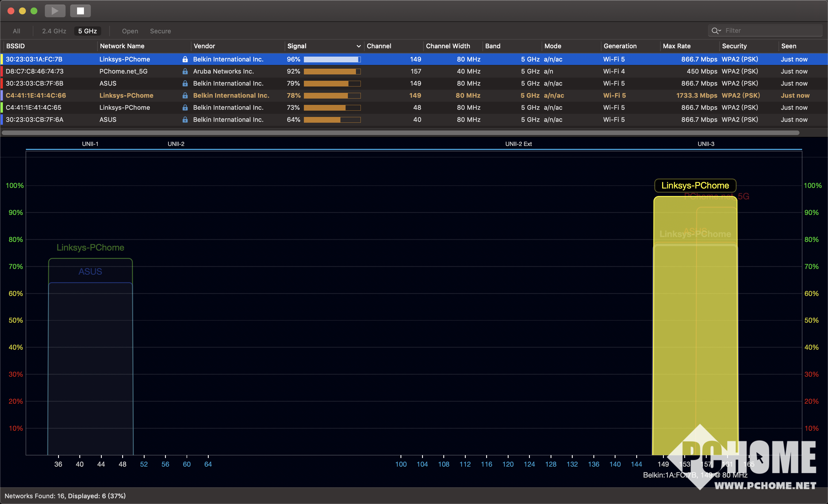This screenshot has width=828, height=504.
Task: Click 40 MHz channel width cell
Action: [468, 71]
